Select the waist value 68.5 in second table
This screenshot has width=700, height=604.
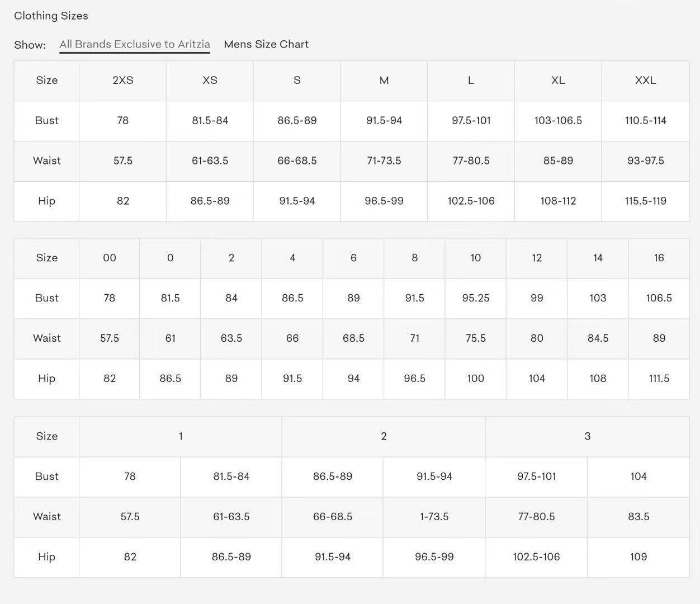(x=353, y=338)
